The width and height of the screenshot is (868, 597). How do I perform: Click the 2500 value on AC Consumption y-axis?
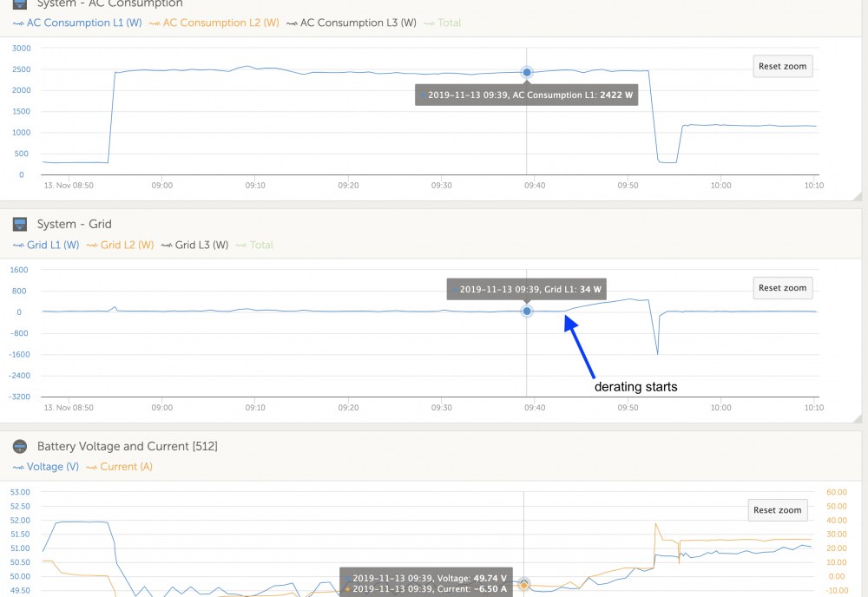tap(22, 69)
